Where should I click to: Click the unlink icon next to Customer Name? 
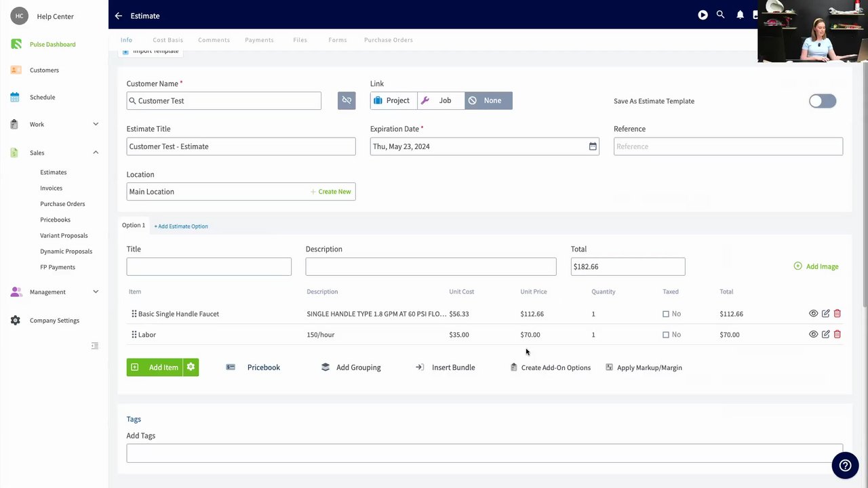347,100
